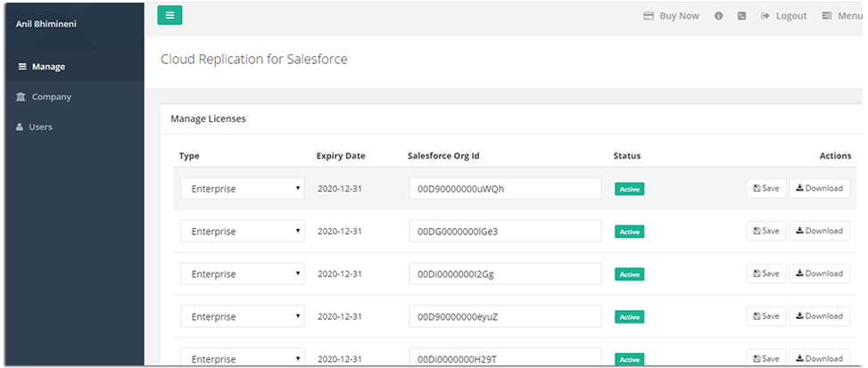Expand the Type dropdown for org 00DG0000000lGe3
The width and height of the screenshot is (868, 368).
(242, 232)
